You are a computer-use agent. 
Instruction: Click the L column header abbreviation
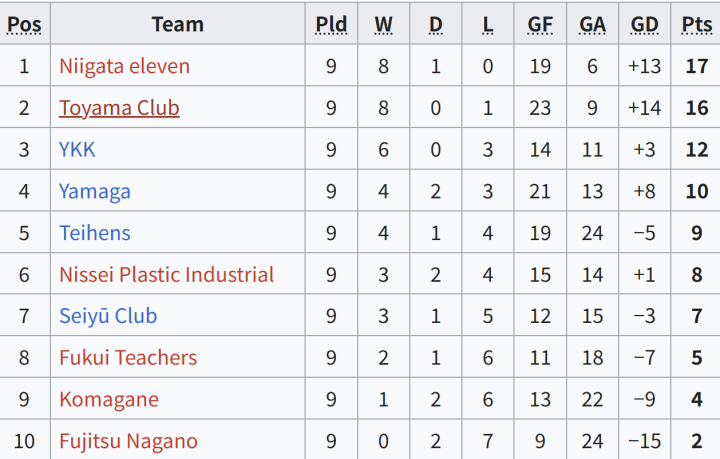coord(488,24)
